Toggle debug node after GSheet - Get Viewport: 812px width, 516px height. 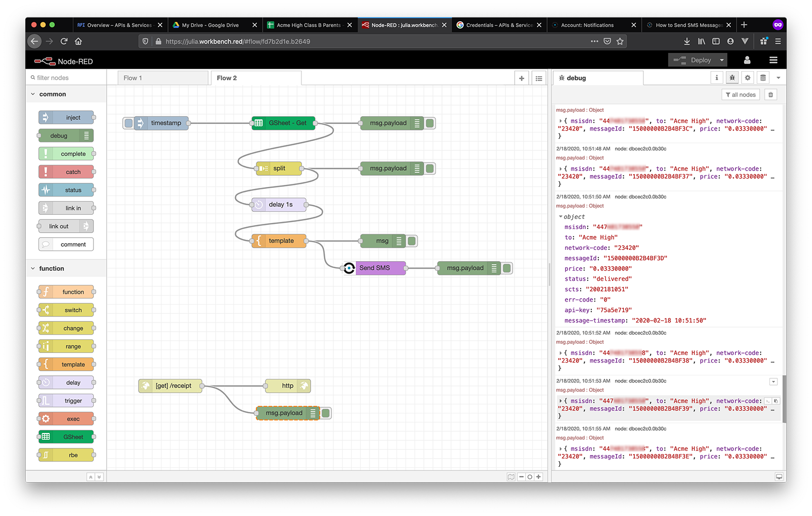click(430, 123)
